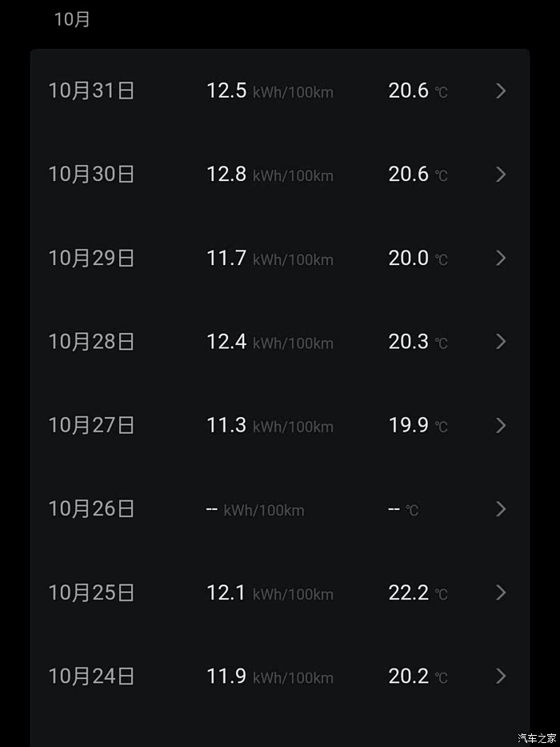
Task: Expand the October 31 entry chevron
Action: pyautogui.click(x=501, y=91)
